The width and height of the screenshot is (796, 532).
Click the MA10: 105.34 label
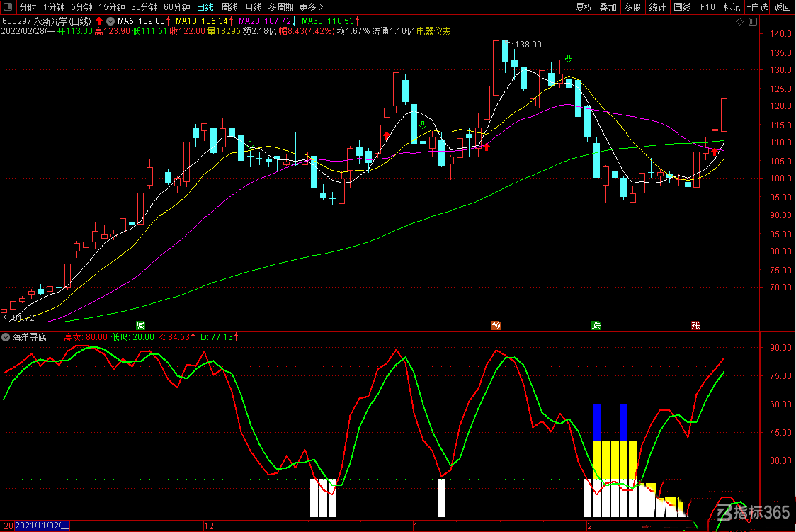[x=202, y=21]
